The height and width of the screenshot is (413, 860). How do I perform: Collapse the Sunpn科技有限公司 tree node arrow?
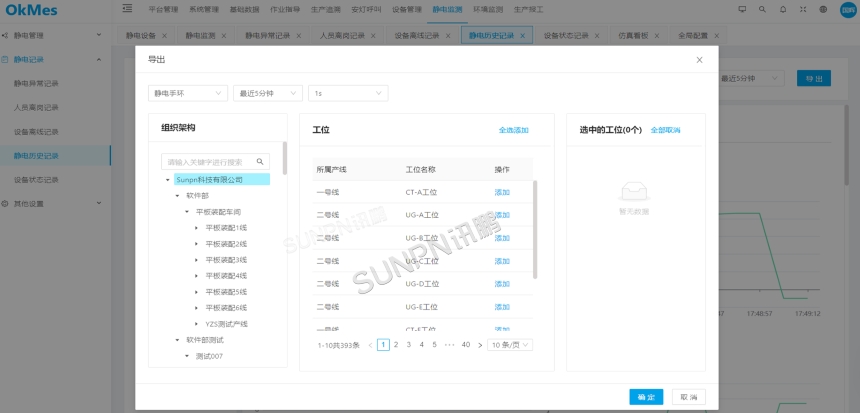point(168,179)
